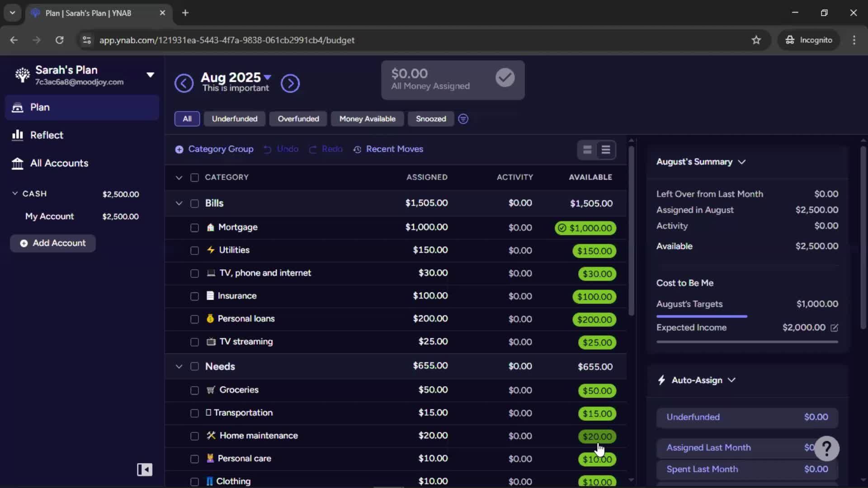Click the Personal loans money bag icon
Screen dimensions: 868x488
point(210,319)
